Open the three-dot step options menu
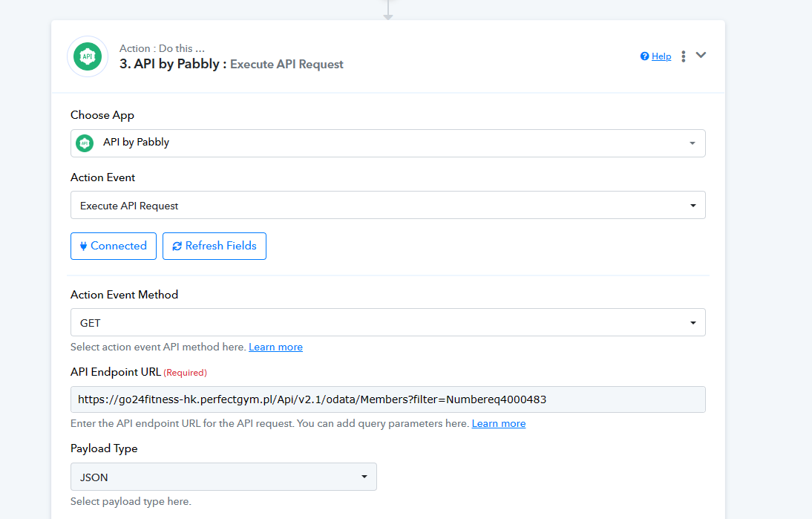 coord(684,56)
